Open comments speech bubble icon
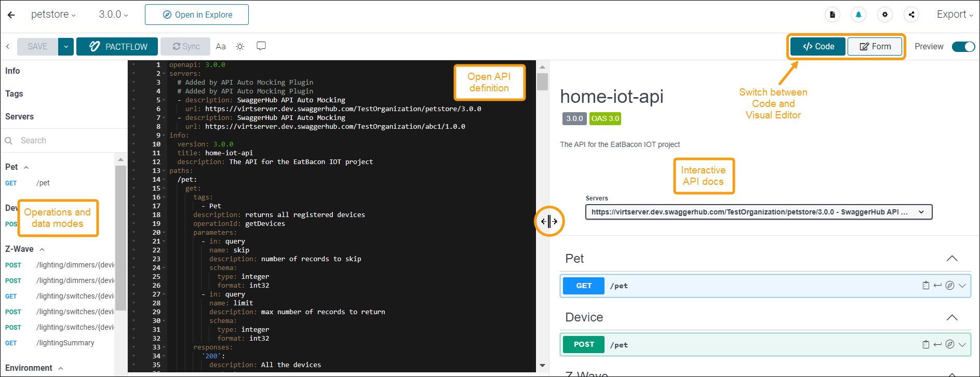 pyautogui.click(x=261, y=46)
